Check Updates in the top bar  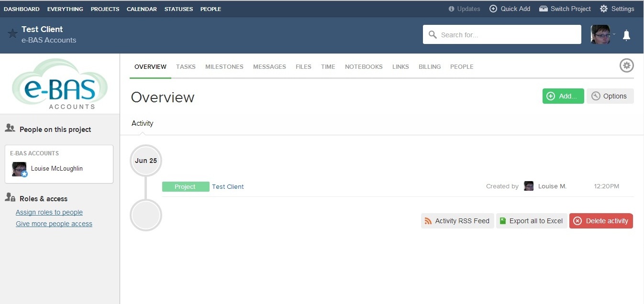(464, 9)
